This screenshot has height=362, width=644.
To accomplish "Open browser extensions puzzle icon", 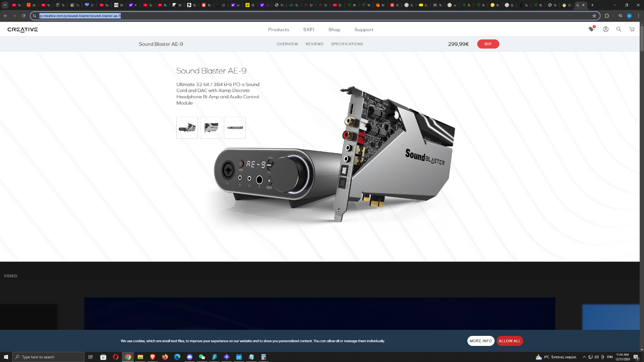I will [607, 16].
